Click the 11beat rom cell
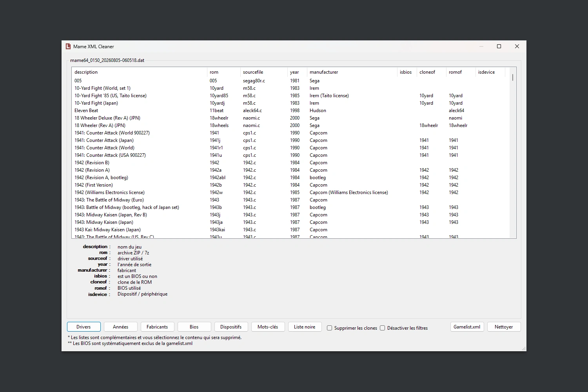This screenshot has width=588, height=392. tap(216, 111)
